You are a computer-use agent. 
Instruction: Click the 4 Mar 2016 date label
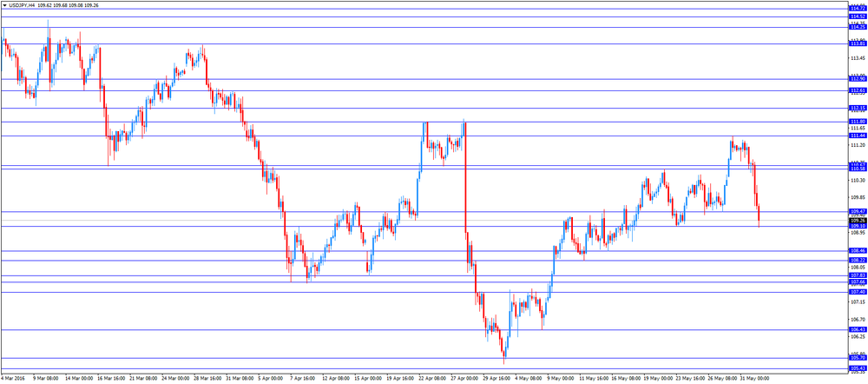tap(13, 379)
